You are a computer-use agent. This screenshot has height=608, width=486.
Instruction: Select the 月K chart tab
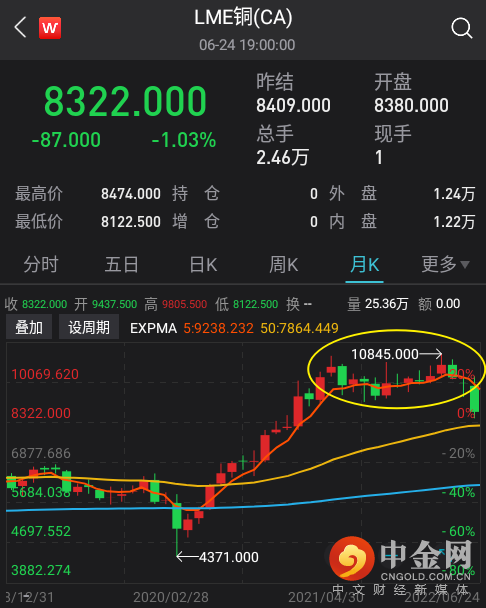click(x=364, y=264)
